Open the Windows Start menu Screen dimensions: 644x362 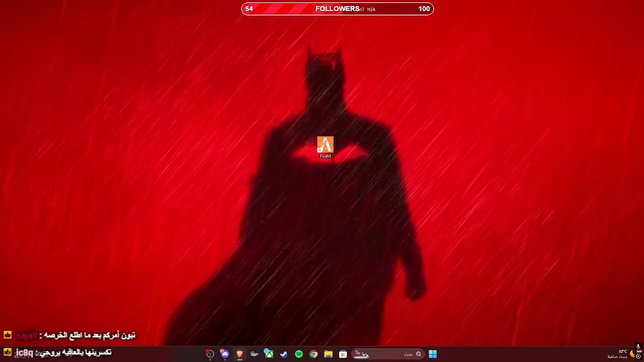click(433, 354)
